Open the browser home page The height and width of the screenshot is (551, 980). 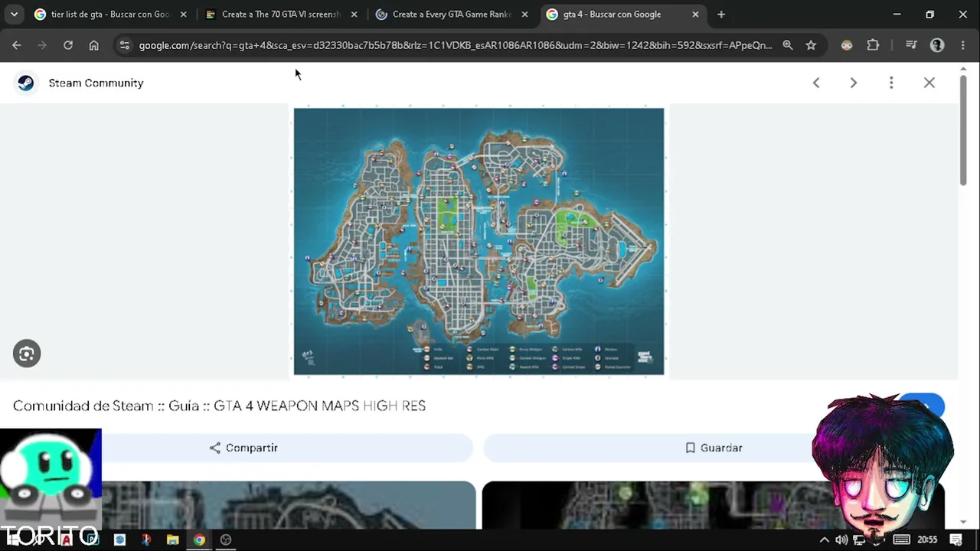point(93,45)
